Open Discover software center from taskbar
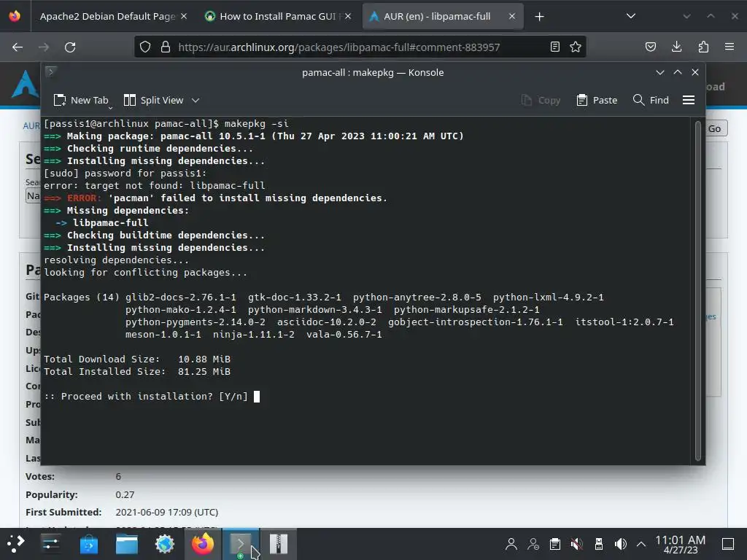 pos(88,544)
